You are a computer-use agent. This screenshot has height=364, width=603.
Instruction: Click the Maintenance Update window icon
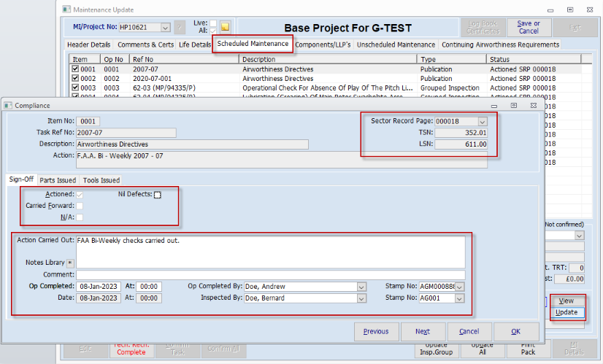pyautogui.click(x=67, y=9)
